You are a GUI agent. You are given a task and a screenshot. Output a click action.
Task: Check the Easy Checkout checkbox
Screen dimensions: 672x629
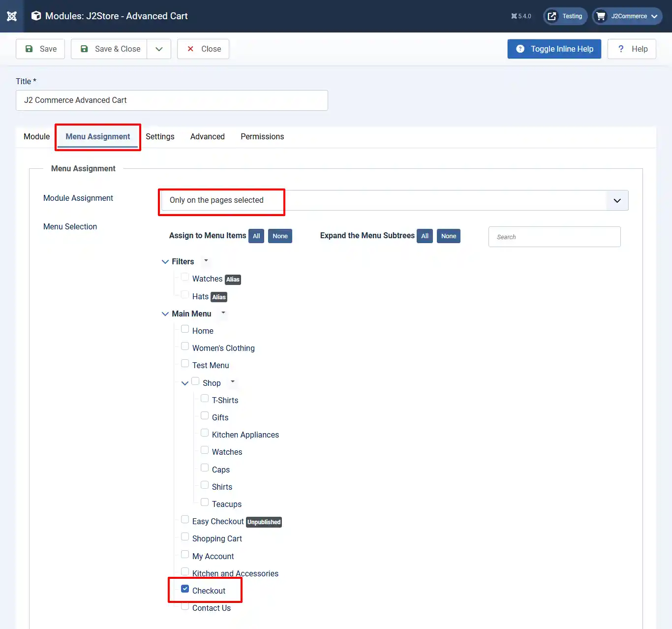(x=185, y=519)
